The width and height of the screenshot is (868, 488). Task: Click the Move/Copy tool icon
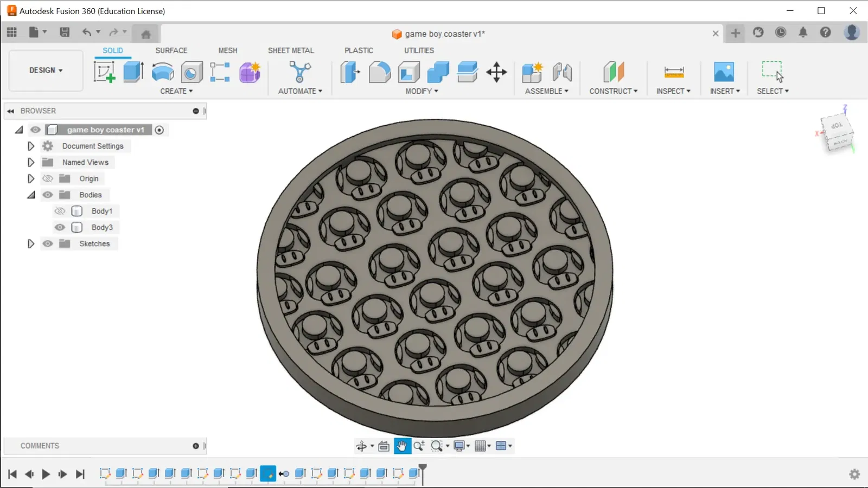(x=496, y=72)
